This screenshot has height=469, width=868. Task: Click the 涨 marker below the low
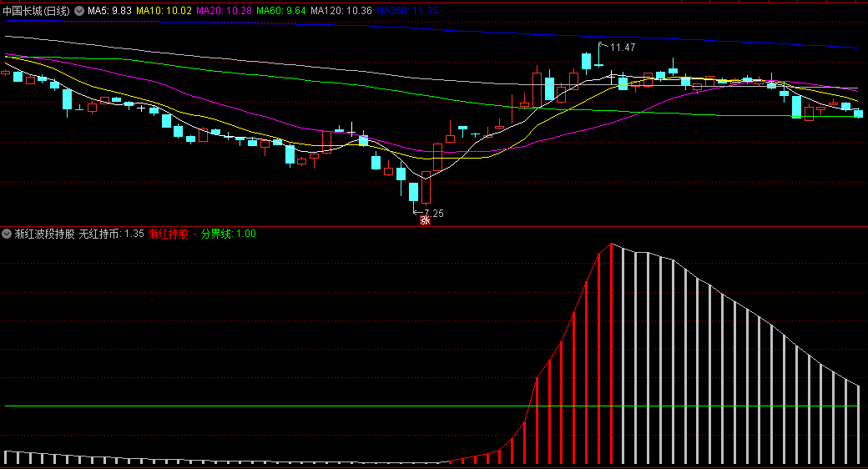coord(425,220)
